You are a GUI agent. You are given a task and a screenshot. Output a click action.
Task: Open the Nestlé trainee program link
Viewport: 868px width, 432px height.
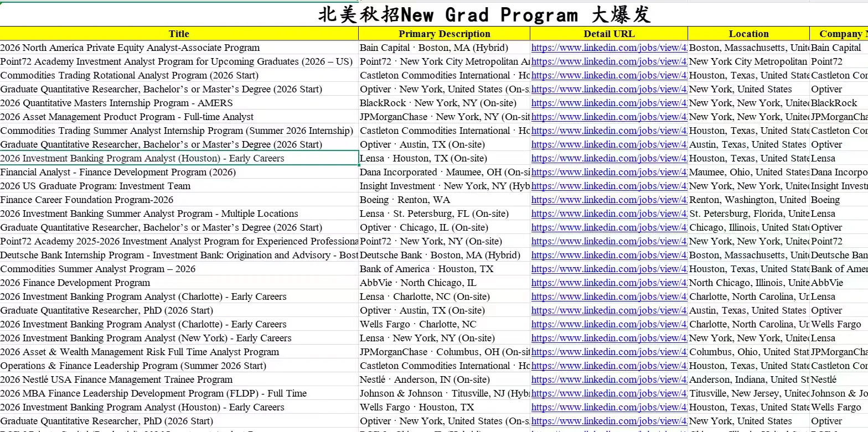coord(609,380)
